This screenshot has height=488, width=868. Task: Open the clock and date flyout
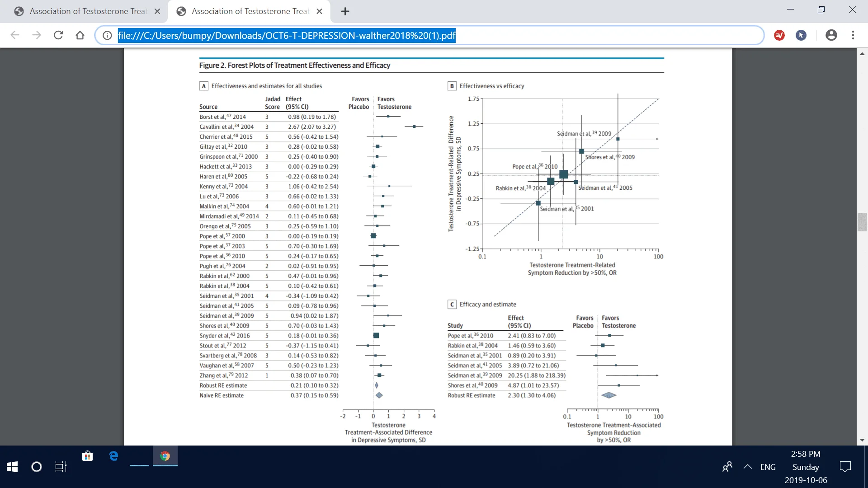[806, 467]
